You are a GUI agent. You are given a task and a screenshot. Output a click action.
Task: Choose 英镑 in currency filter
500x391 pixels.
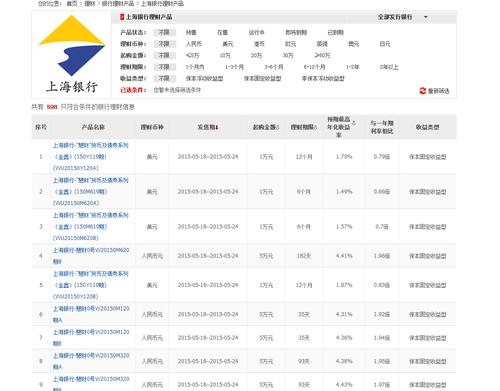322,44
